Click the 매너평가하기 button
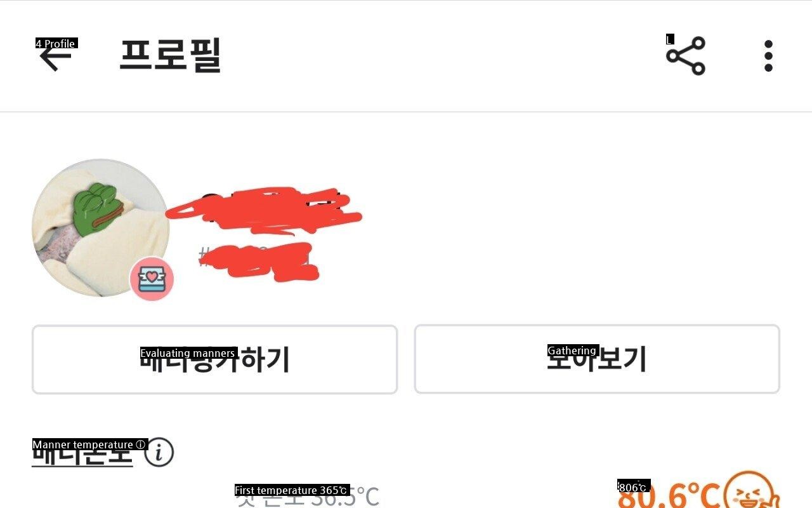This screenshot has height=508, width=812. tap(214, 359)
